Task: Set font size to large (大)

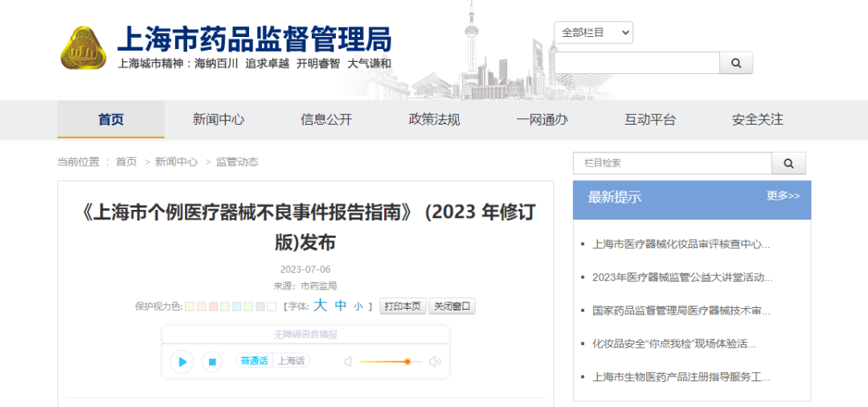Action: 320,306
